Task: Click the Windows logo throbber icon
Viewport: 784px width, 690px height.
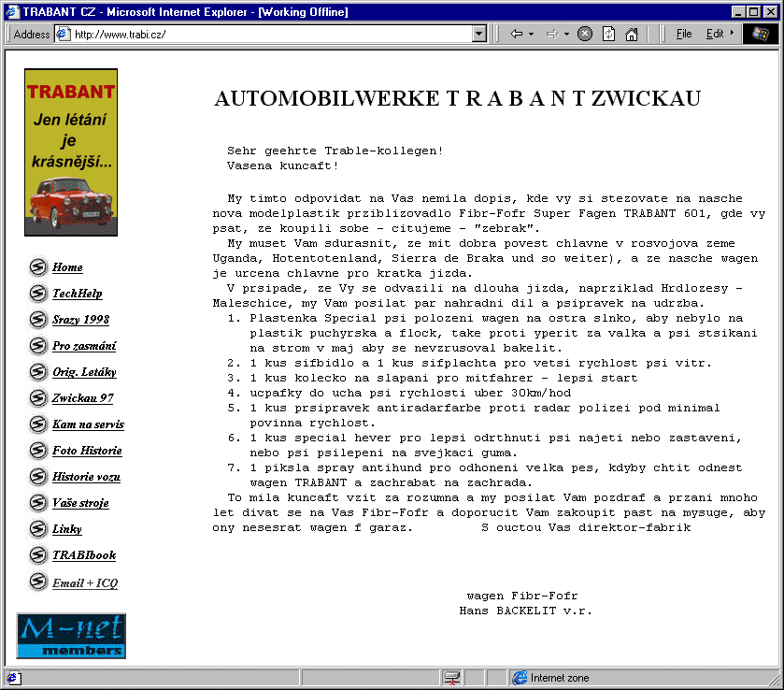Action: 760,34
